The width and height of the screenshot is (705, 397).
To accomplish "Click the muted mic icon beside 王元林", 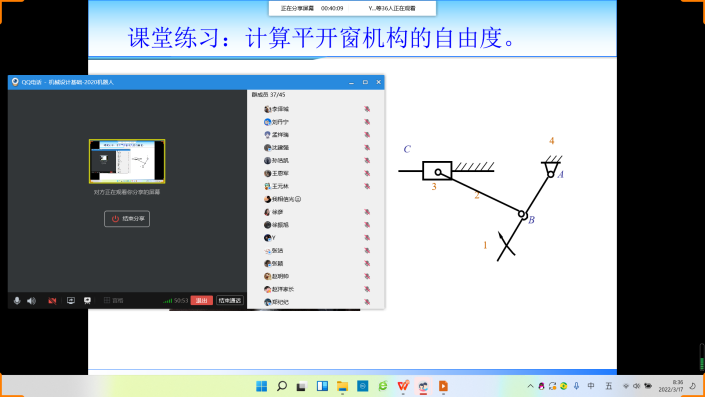I will [367, 186].
